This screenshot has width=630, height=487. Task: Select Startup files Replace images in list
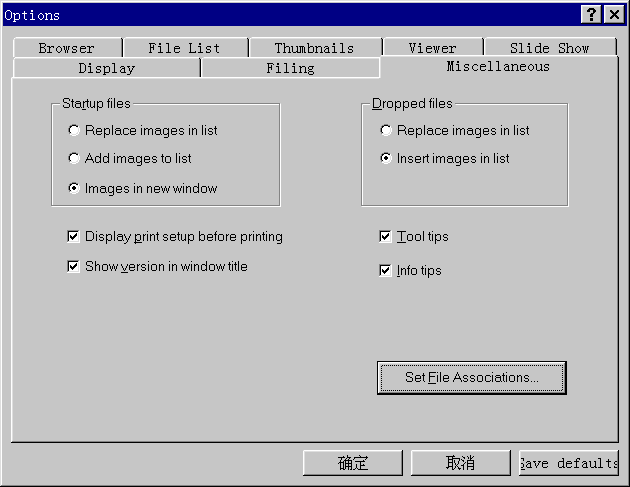(74, 130)
